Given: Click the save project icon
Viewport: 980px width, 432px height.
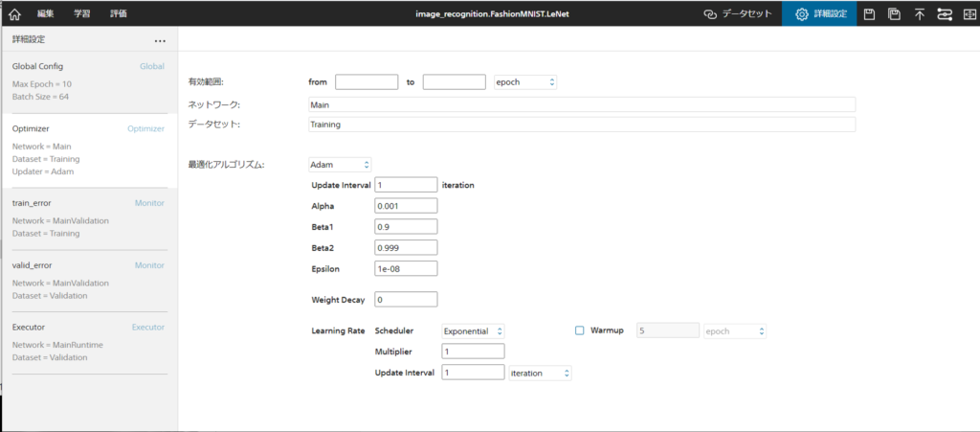Looking at the screenshot, I should pyautogui.click(x=870, y=13).
